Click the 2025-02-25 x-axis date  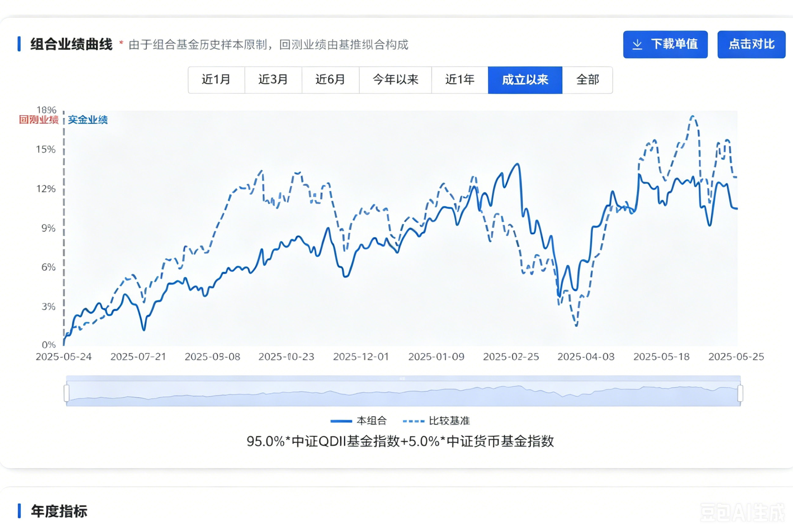[x=511, y=357]
